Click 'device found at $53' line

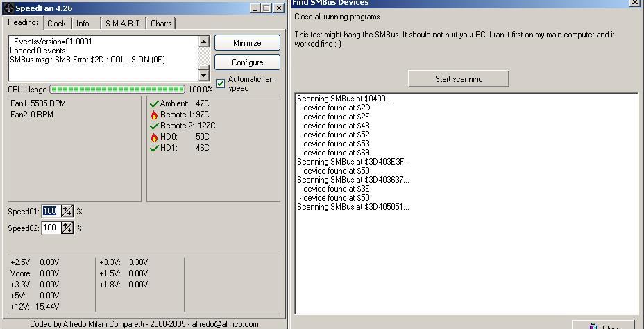click(334, 144)
